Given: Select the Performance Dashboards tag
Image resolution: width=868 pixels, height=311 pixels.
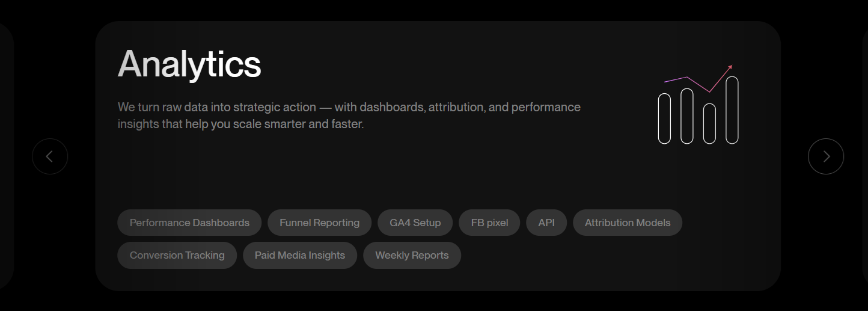Looking at the screenshot, I should coord(189,223).
